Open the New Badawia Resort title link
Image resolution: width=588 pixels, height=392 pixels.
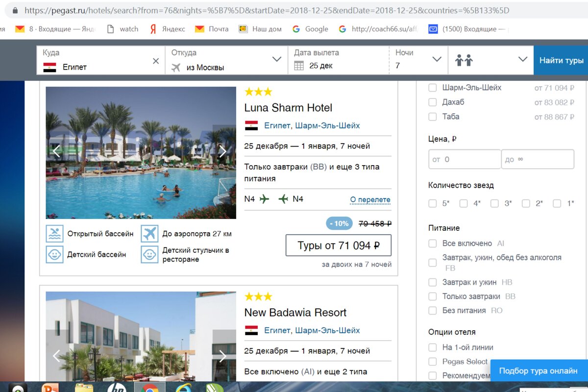coord(295,313)
